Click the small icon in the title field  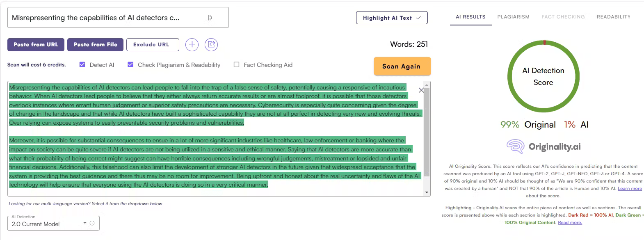(210, 18)
